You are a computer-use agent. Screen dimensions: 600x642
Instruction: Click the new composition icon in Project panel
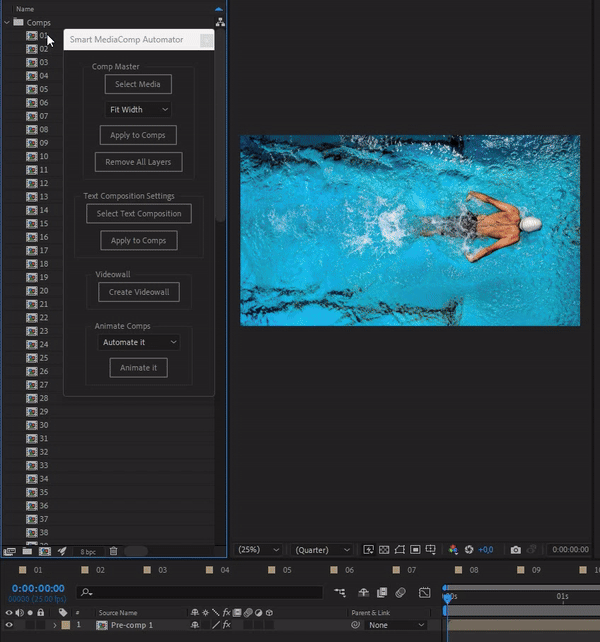(x=44, y=551)
